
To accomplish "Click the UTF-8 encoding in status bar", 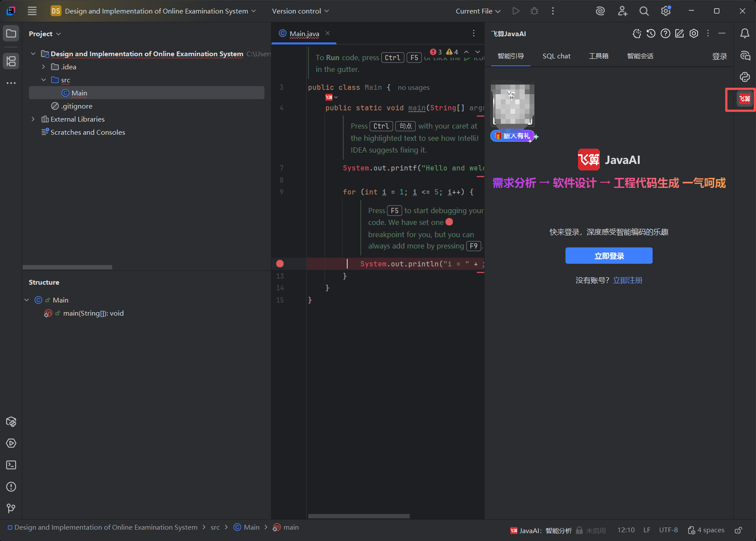I will (668, 530).
